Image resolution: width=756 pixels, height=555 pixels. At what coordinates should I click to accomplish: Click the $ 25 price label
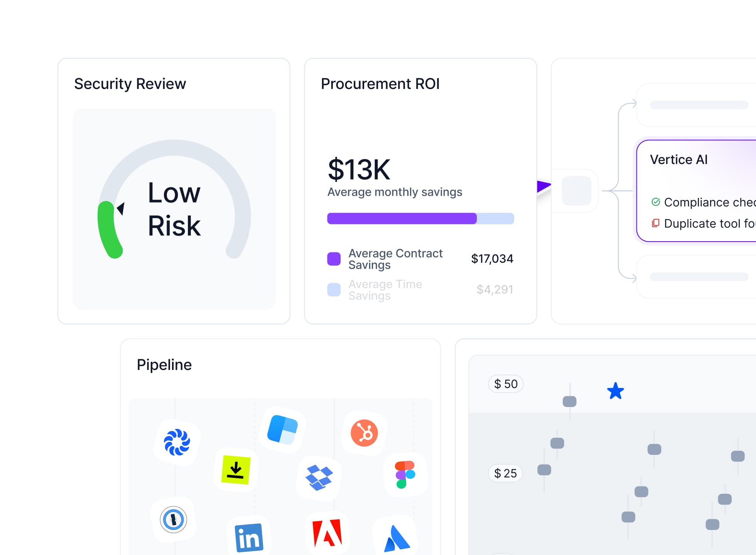[x=505, y=473]
